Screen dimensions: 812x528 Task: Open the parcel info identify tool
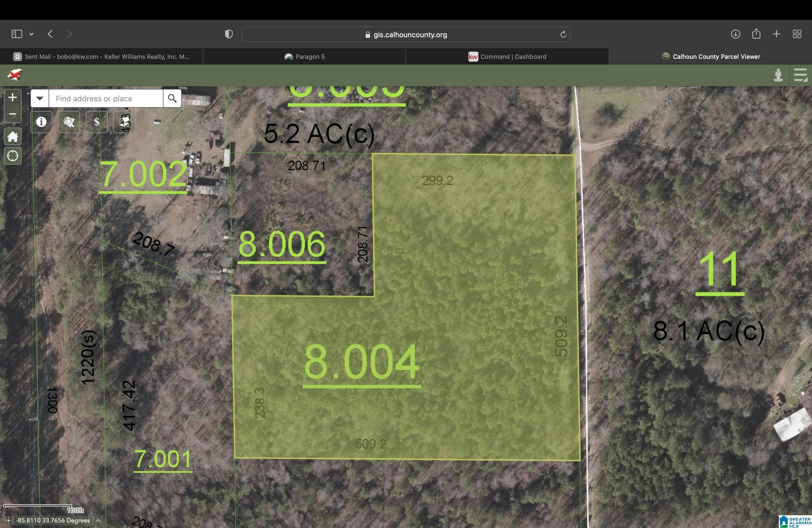pyautogui.click(x=41, y=122)
